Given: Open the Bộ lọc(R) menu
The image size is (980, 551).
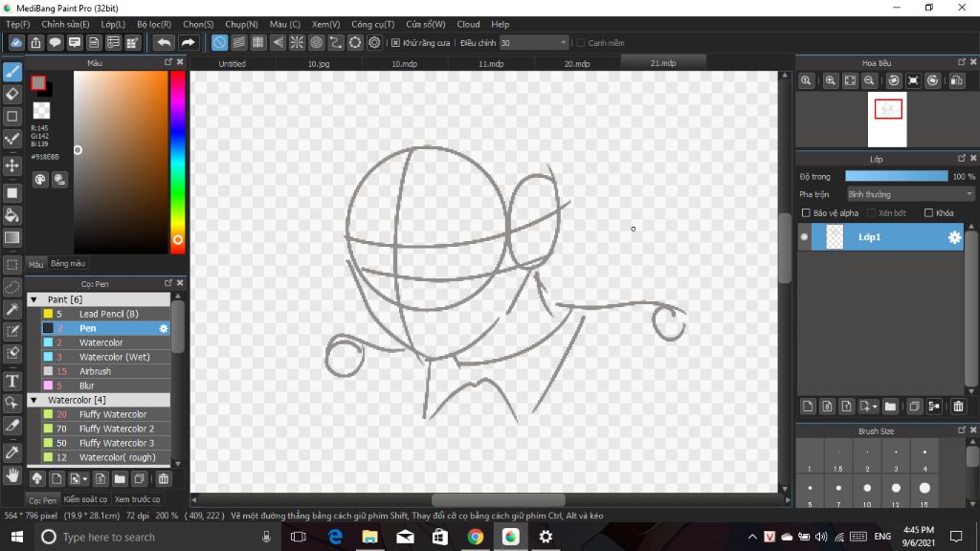Looking at the screenshot, I should (x=154, y=24).
